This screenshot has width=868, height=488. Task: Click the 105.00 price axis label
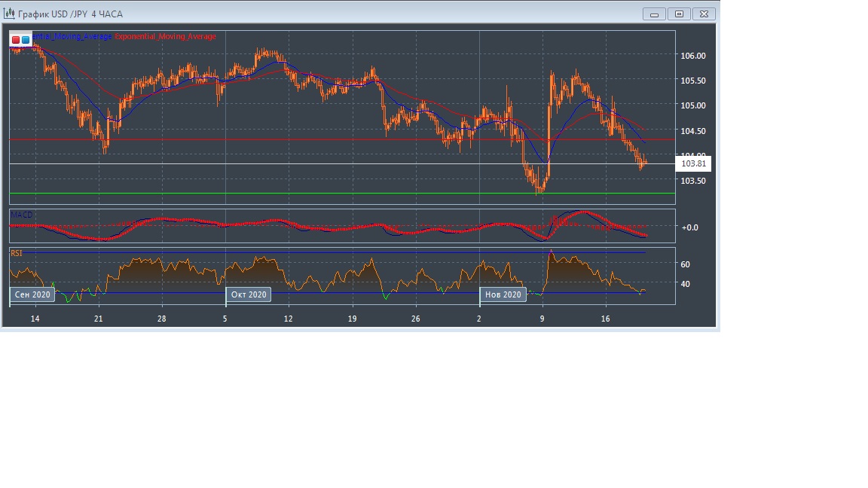[692, 105]
